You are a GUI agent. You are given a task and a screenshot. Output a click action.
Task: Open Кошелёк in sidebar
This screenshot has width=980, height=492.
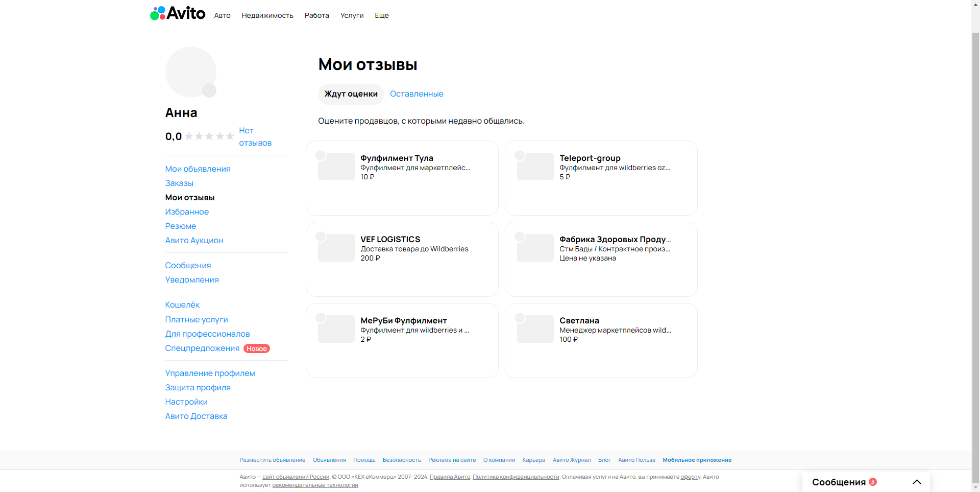pyautogui.click(x=182, y=305)
